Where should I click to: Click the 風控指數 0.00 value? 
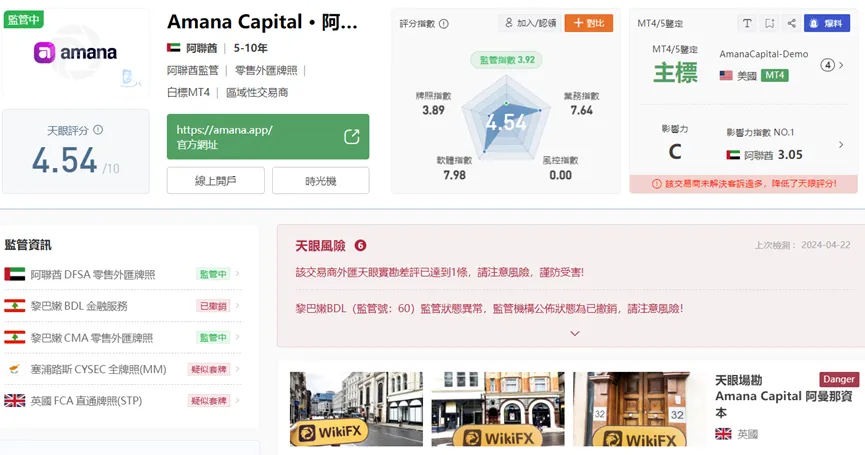[x=560, y=175]
